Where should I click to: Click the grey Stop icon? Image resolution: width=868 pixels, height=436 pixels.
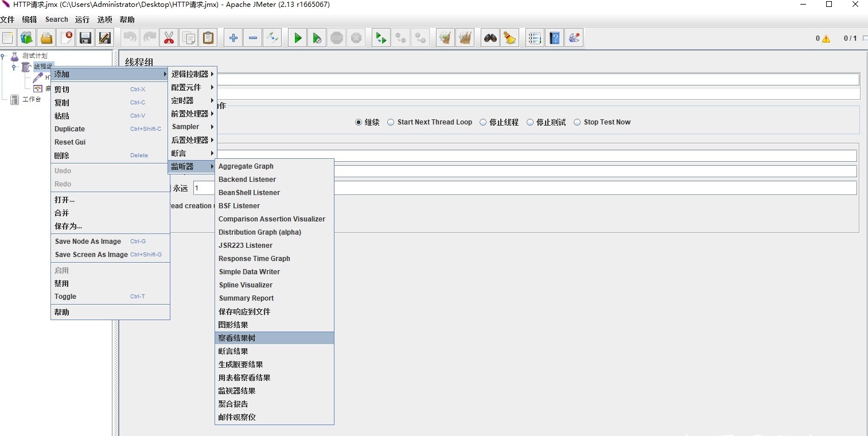(x=337, y=38)
